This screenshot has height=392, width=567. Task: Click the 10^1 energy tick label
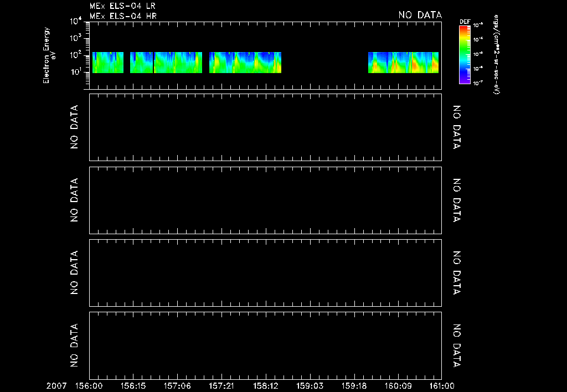[76, 71]
